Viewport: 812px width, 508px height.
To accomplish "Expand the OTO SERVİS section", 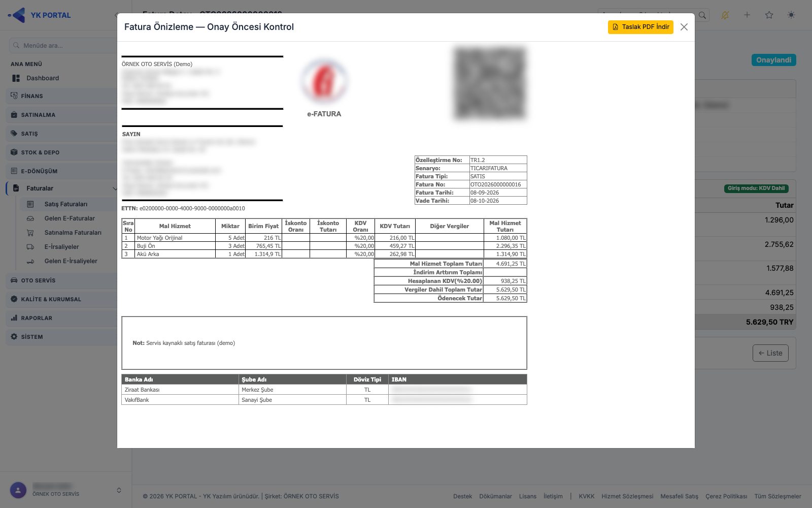I will point(62,280).
